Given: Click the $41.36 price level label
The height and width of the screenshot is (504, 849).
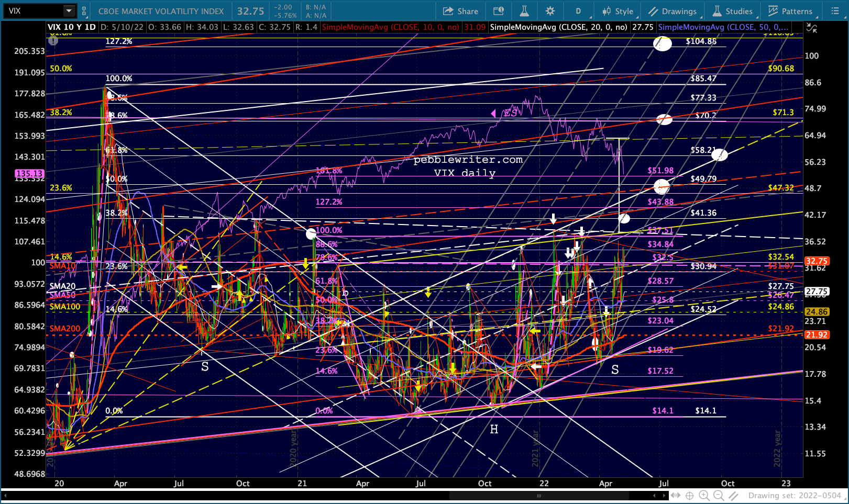Looking at the screenshot, I should point(703,213).
